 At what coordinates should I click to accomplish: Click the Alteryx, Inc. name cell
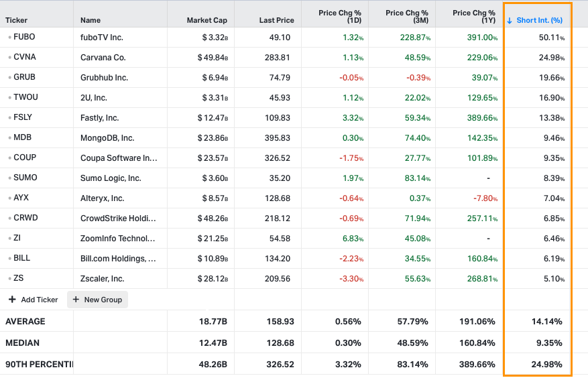click(102, 198)
